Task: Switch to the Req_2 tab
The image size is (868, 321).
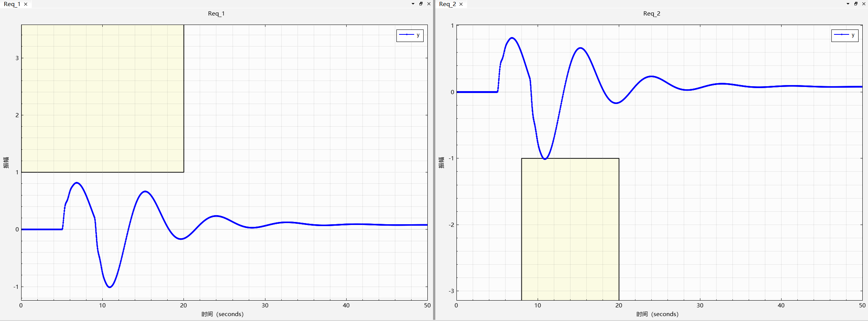Action: click(447, 4)
